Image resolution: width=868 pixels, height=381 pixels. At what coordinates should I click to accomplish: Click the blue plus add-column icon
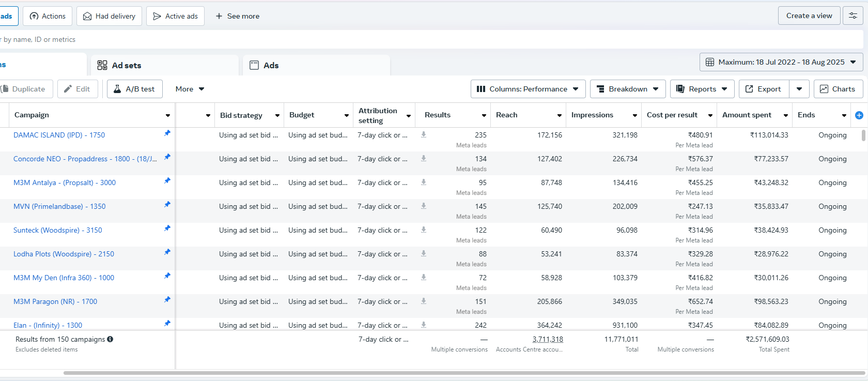tap(859, 115)
